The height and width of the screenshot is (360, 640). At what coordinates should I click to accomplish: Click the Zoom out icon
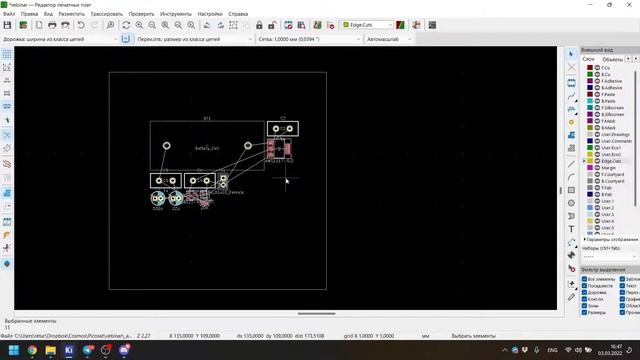point(152,25)
